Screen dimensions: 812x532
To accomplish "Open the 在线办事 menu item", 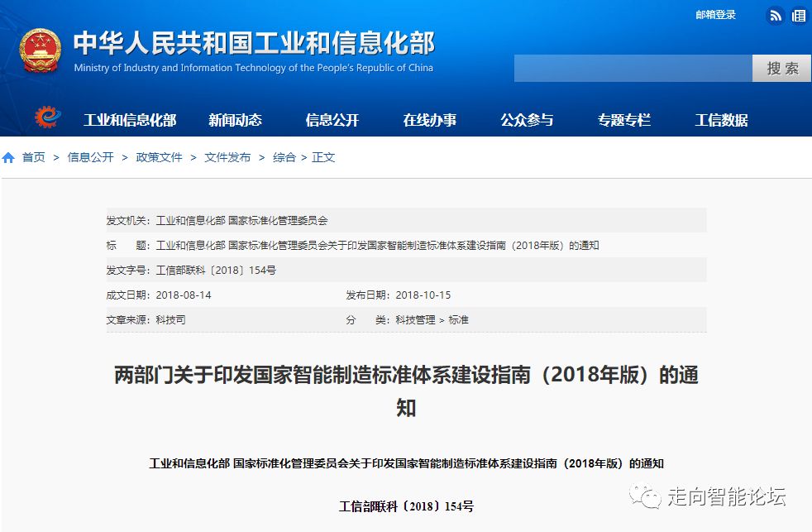I will click(430, 120).
